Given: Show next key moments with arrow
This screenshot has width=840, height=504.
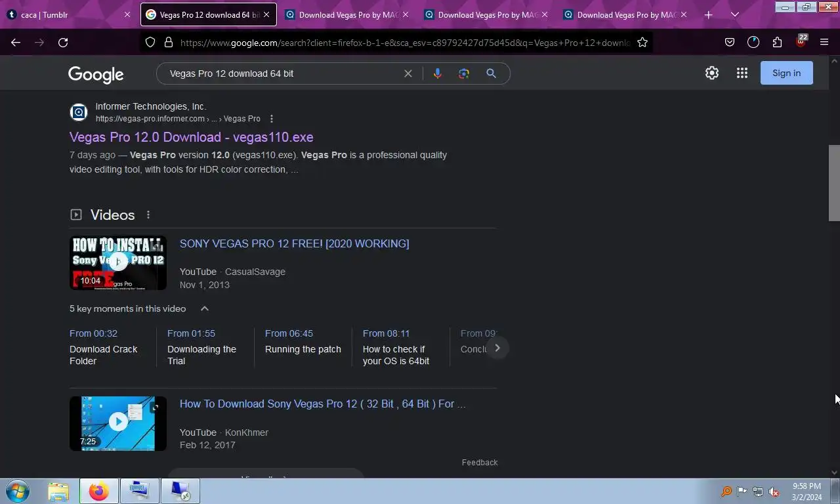Looking at the screenshot, I should 497,348.
